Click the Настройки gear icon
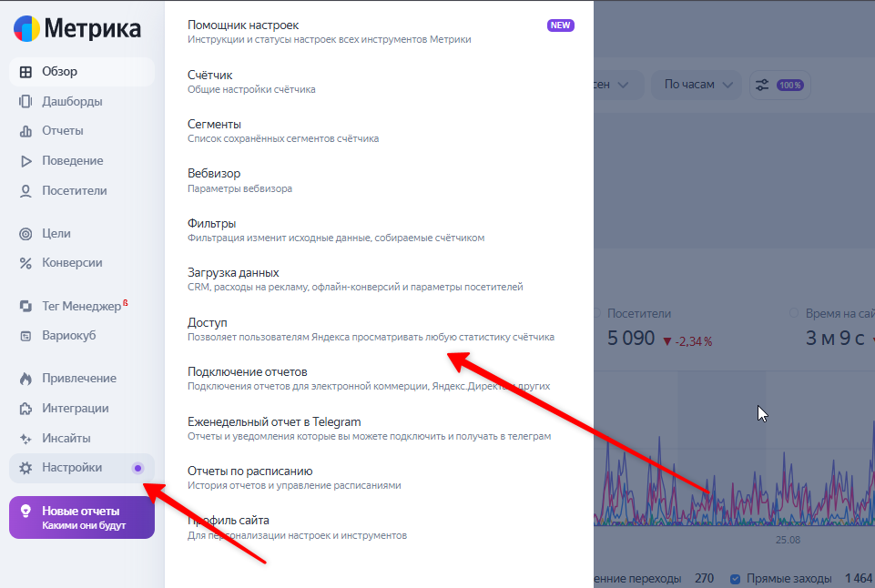This screenshot has width=875, height=588. pyautogui.click(x=25, y=468)
